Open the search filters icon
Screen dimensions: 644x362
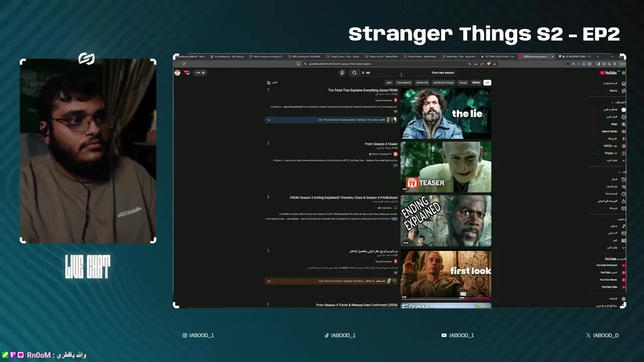tap(269, 82)
